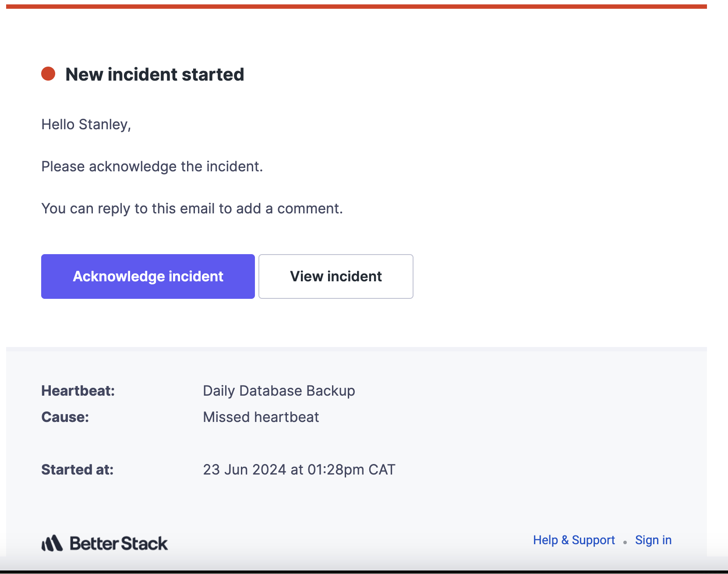This screenshot has height=574, width=728.
Task: Click the Hello Stanley greeting text
Action: 86,124
